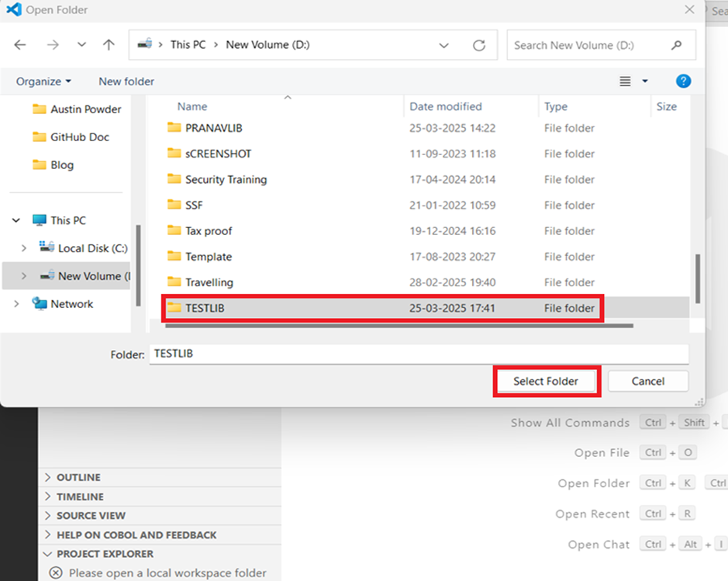The width and height of the screenshot is (728, 581).
Task: Change view layout using the view icon
Action: point(625,81)
